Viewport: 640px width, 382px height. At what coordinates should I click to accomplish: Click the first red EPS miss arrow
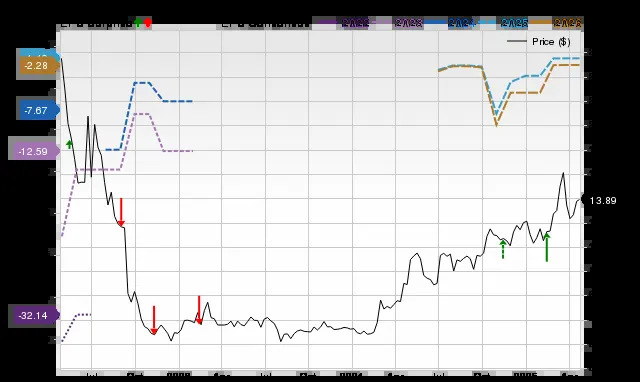(121, 212)
